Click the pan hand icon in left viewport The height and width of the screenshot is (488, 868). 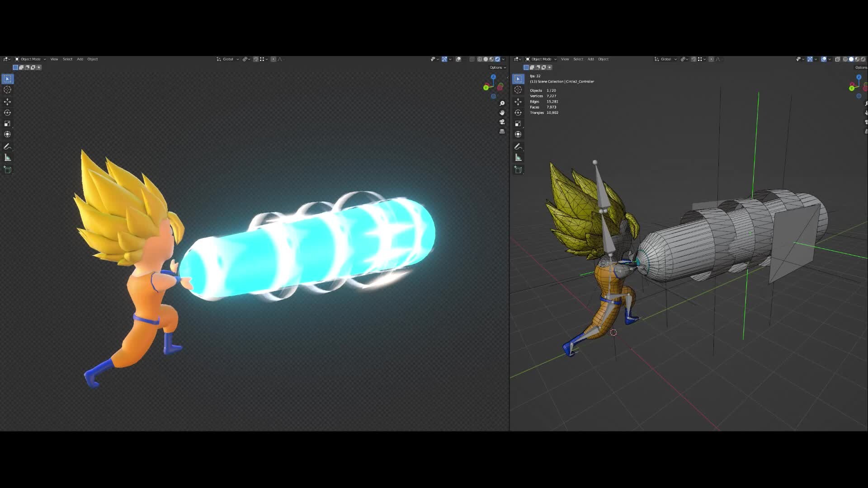[502, 113]
